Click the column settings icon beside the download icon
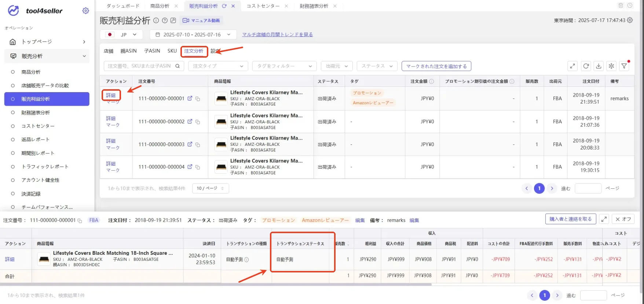644x304 pixels. click(x=611, y=66)
